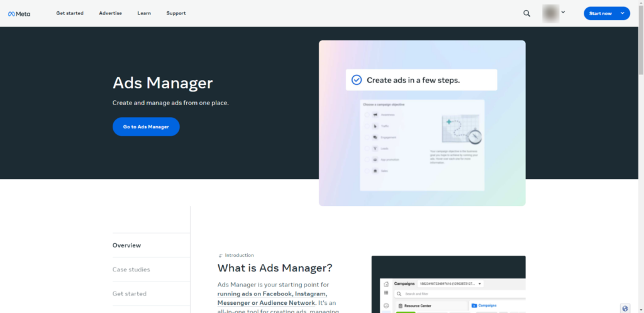Image resolution: width=644 pixels, height=313 pixels.
Task: Click the home icon in Campaigns preview
Action: 386,284
